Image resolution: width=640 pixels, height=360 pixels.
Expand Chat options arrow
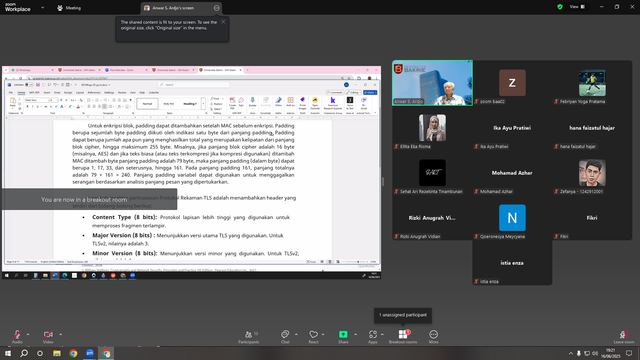[x=296, y=334]
